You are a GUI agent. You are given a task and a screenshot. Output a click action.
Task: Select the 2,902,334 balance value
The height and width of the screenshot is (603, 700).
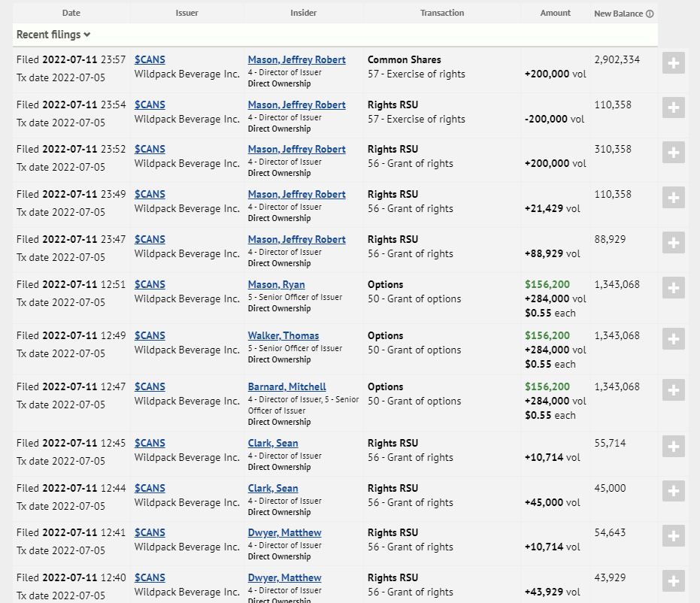pos(617,60)
